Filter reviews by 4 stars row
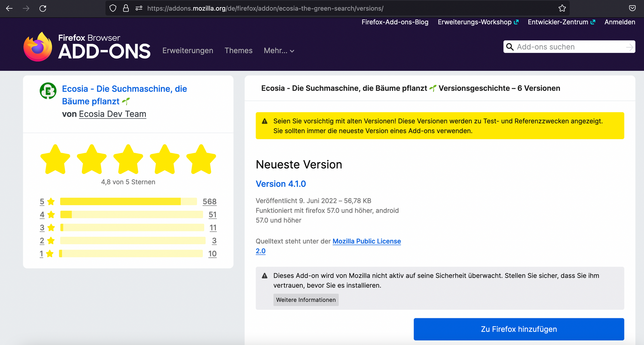Viewport: 644px width, 345px height. [x=128, y=215]
